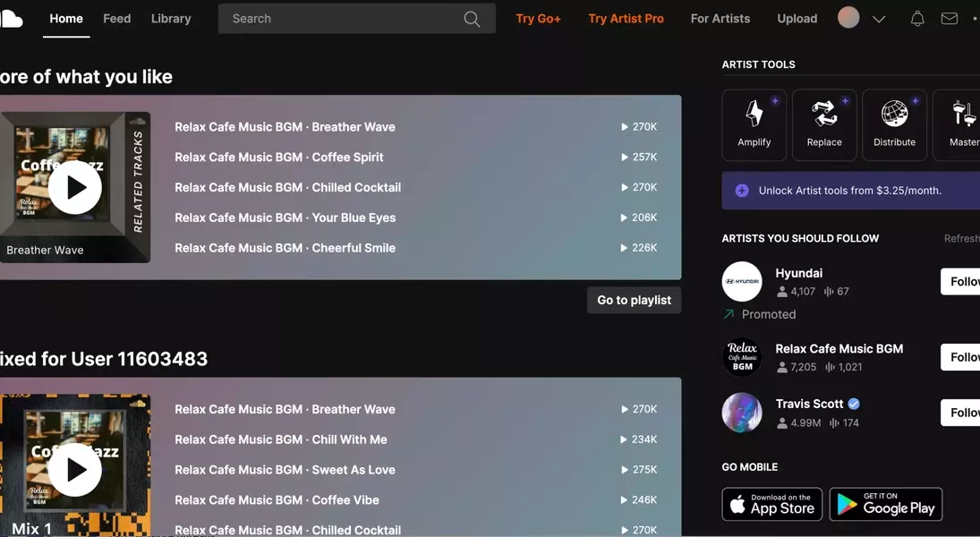Expand the user profile dropdown arrow
The image size is (980, 537).
[x=879, y=19]
